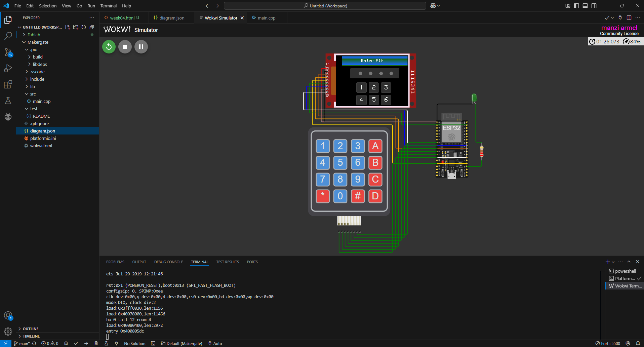Open the Explorer view in activity bar

point(8,20)
